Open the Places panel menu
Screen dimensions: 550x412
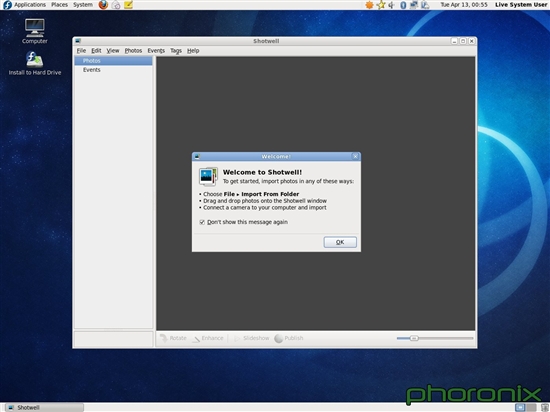pyautogui.click(x=59, y=5)
